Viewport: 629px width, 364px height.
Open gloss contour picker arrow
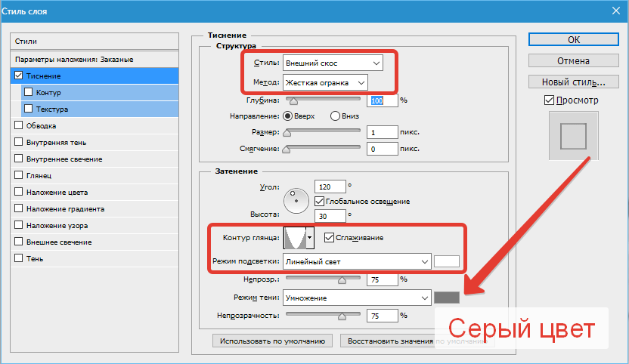(x=310, y=238)
